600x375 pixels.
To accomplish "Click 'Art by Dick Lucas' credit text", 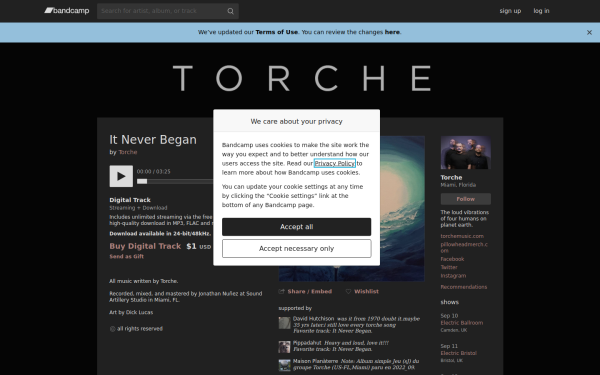I will [131, 312].
